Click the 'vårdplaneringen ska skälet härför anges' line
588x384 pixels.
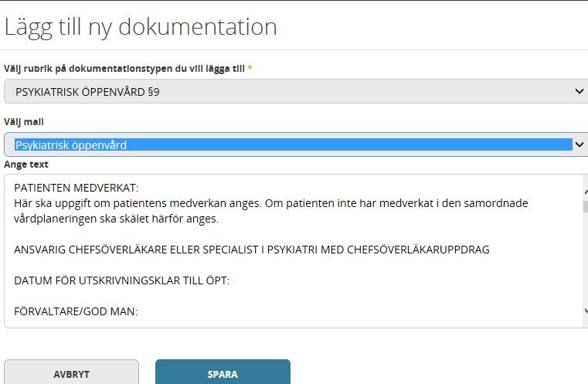tap(116, 219)
